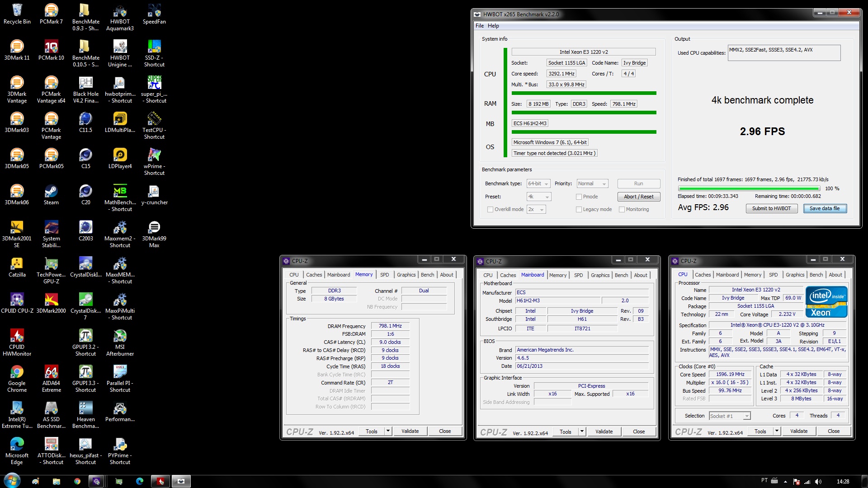Launch LDPlayer4 desktop icon

[120, 159]
